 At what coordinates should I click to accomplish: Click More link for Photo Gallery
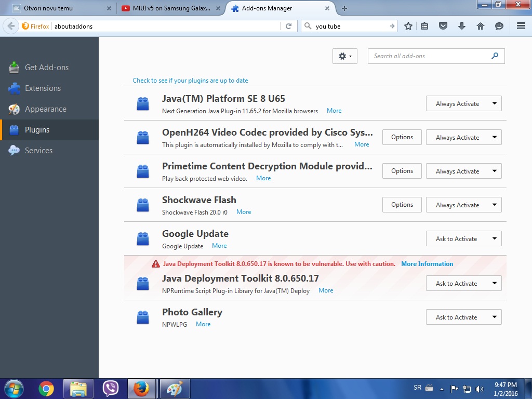point(203,324)
